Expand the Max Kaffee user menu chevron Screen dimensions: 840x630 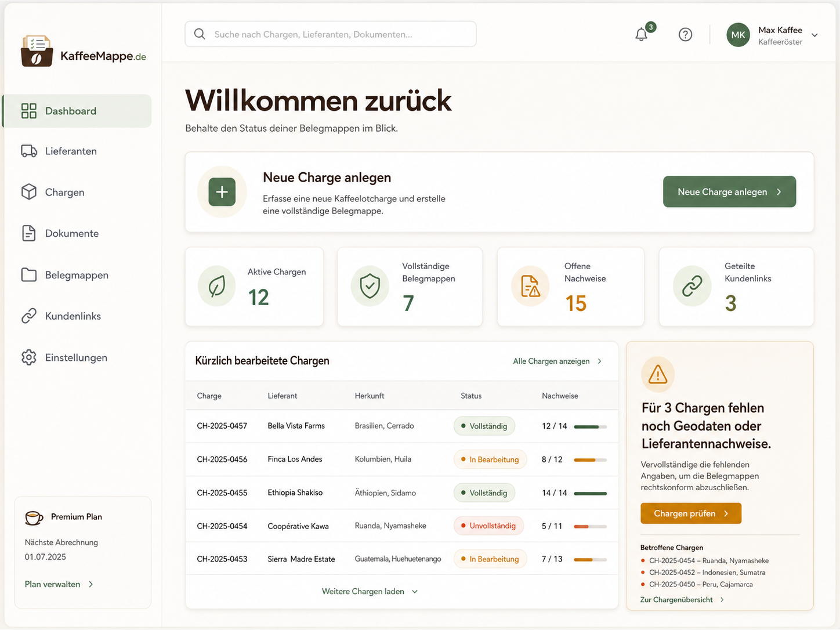tap(814, 35)
